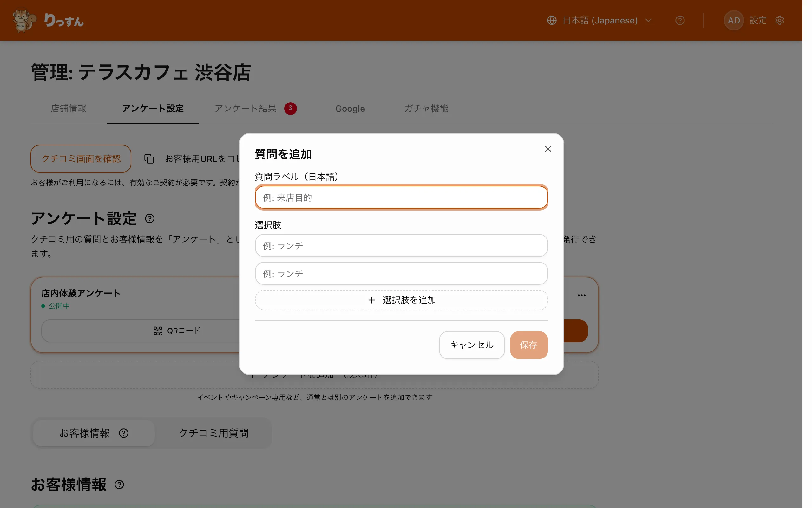Focus the 質問ラベル input field
Viewport: 812px width, 508px height.
pos(401,197)
